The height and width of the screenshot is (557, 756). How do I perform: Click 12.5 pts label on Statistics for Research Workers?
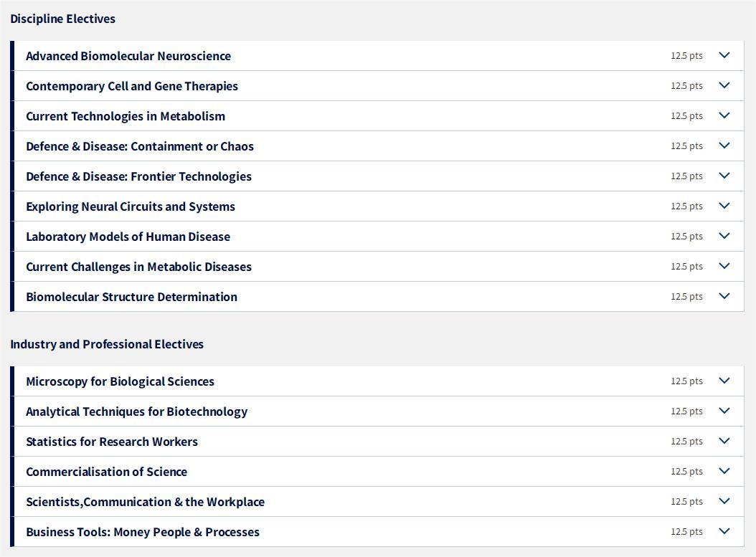686,442
